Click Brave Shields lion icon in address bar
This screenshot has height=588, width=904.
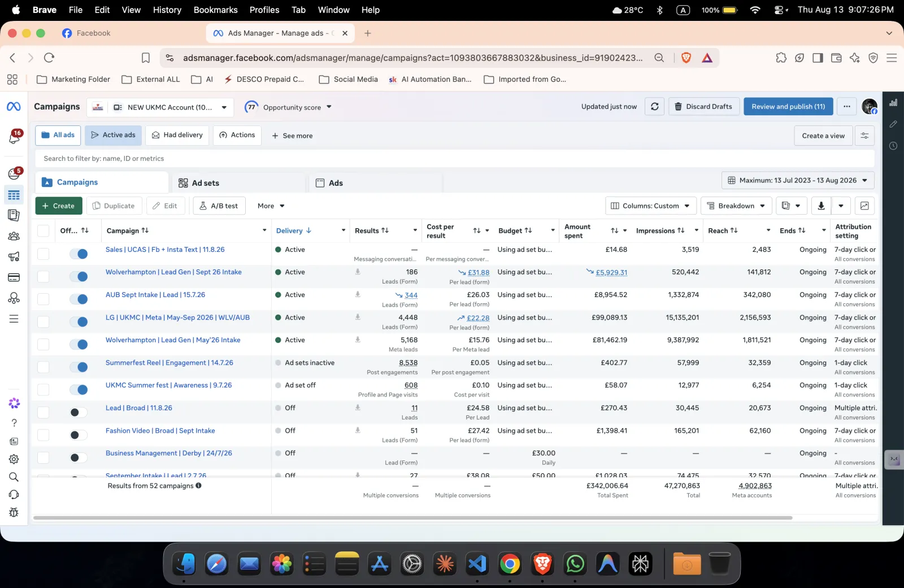click(686, 58)
